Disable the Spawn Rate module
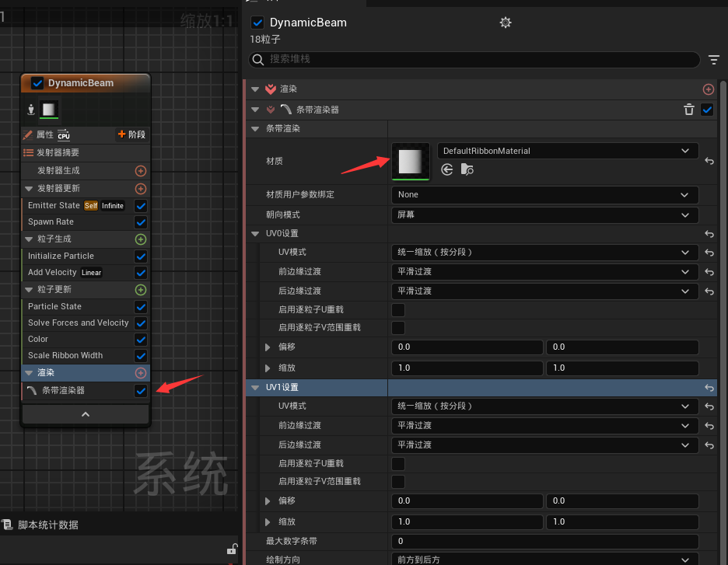This screenshot has width=728, height=565. 141,222
